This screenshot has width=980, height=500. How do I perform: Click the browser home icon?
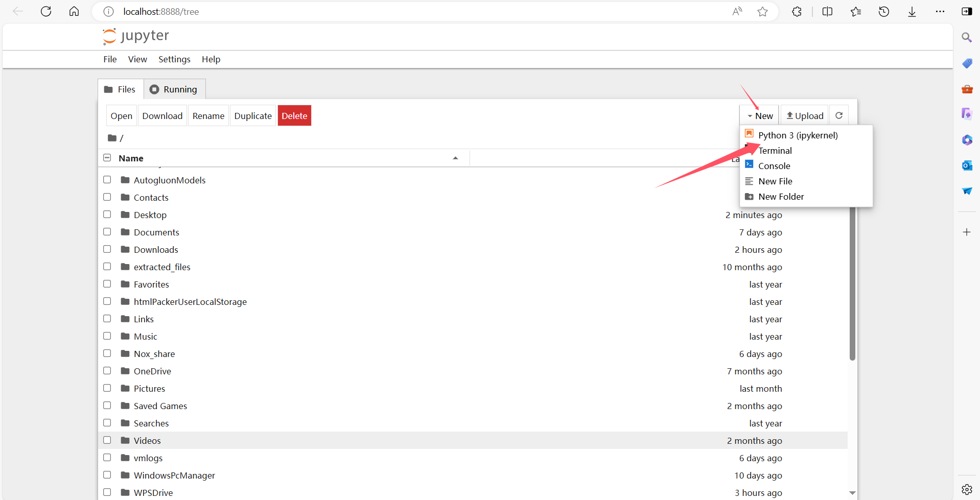click(x=74, y=11)
